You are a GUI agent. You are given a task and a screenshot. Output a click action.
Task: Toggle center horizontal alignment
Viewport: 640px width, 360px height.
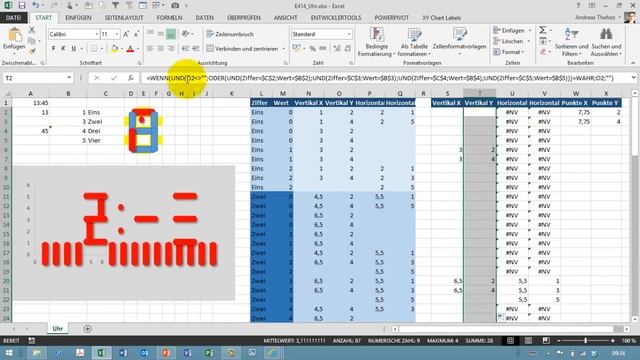coord(160,49)
